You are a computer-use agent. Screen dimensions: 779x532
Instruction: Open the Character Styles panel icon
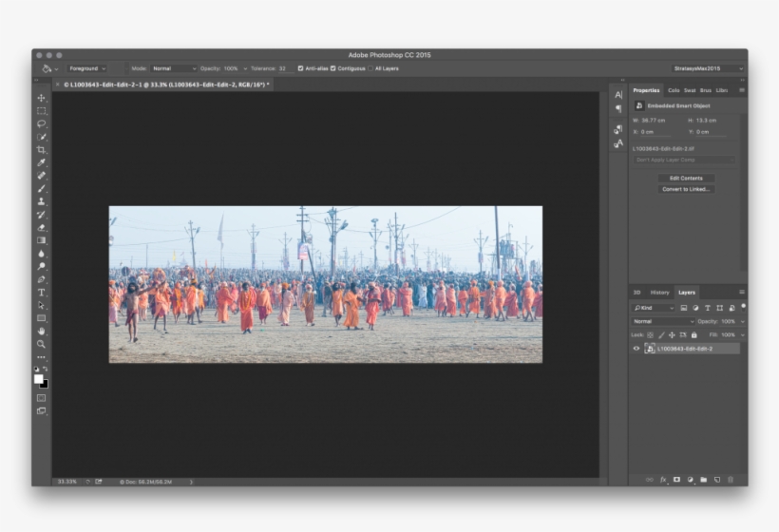click(x=618, y=143)
